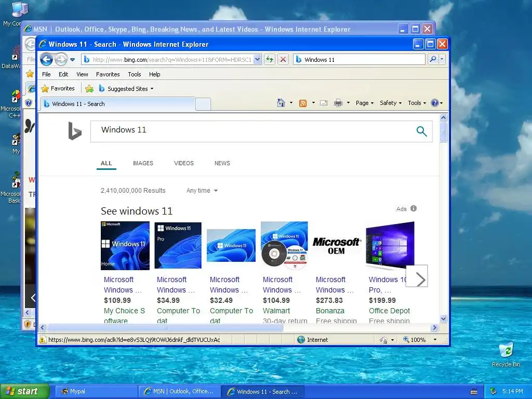This screenshot has height=399, width=532.
Task: Click the Internet security zone indicator
Action: (312, 340)
